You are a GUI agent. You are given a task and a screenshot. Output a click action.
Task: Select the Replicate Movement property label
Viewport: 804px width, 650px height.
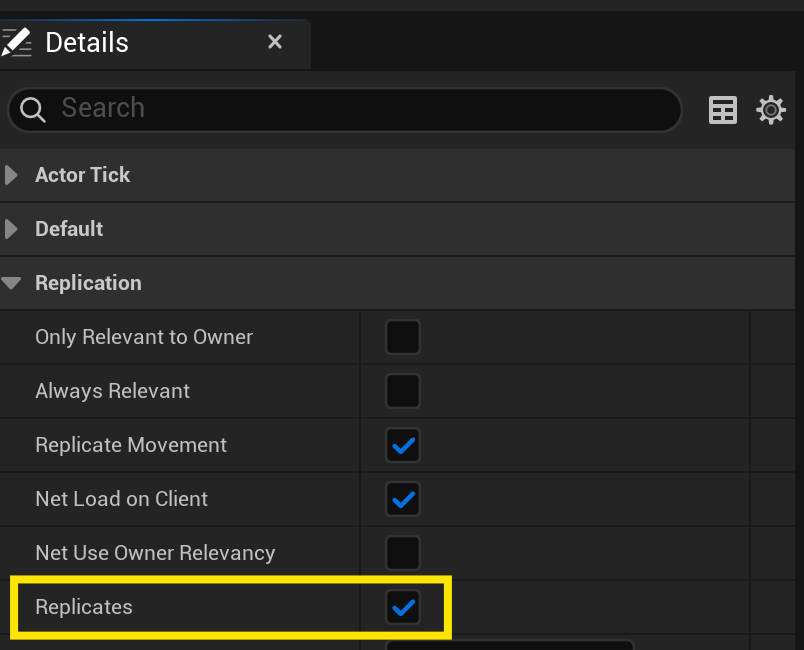coord(131,445)
